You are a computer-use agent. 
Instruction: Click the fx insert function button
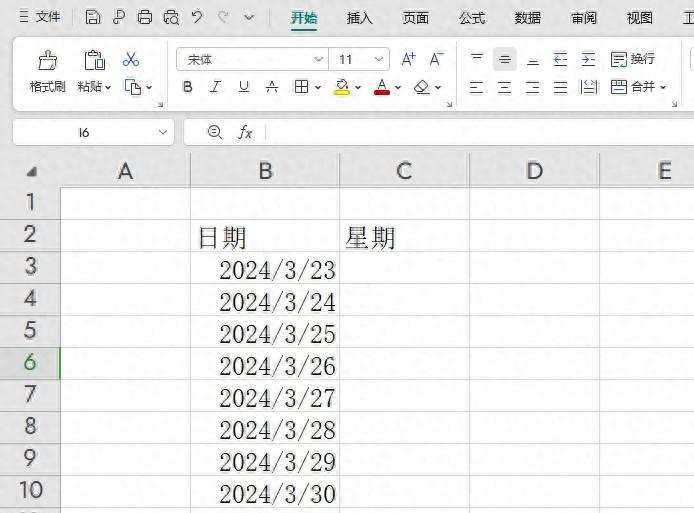pyautogui.click(x=246, y=132)
